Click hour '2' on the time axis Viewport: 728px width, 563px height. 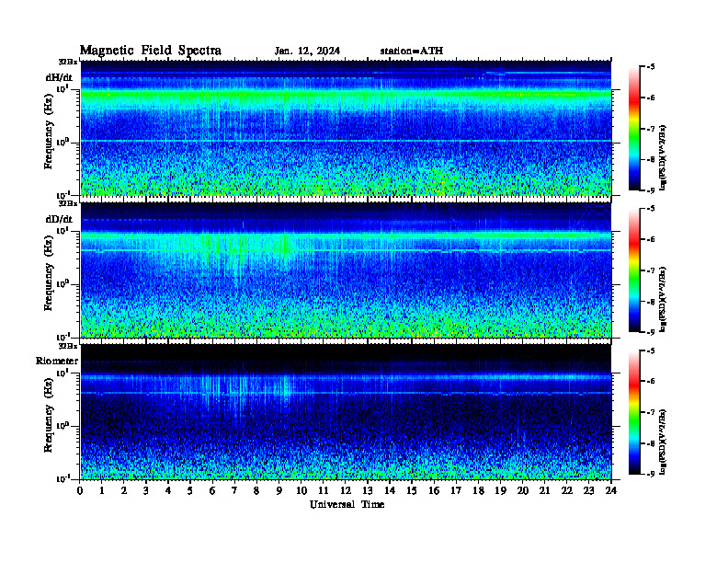click(x=124, y=491)
